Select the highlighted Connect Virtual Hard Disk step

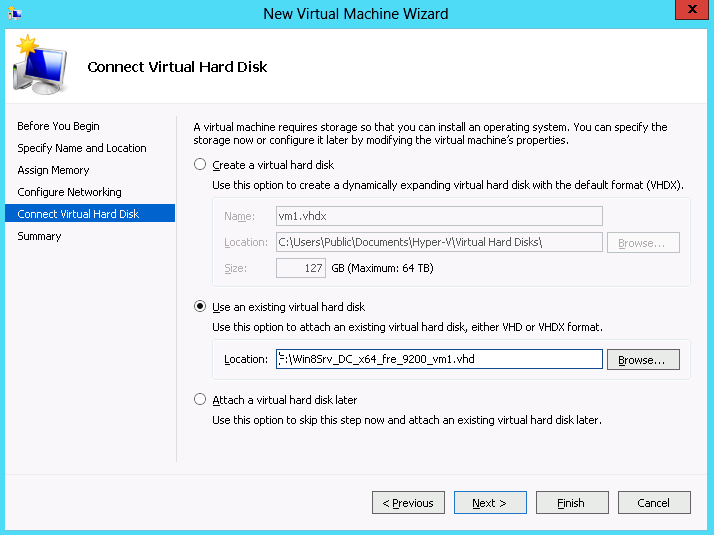(78, 214)
